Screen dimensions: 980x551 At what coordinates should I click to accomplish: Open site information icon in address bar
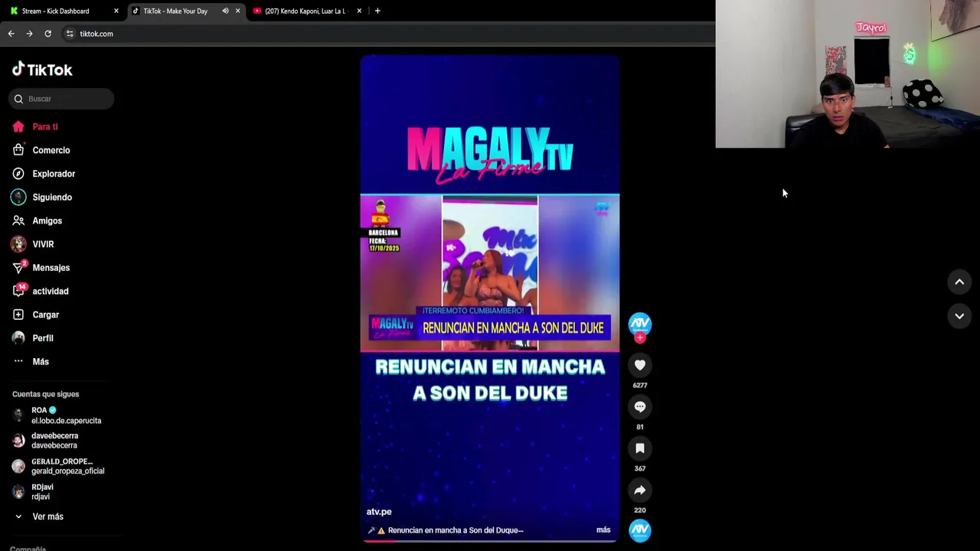[70, 34]
